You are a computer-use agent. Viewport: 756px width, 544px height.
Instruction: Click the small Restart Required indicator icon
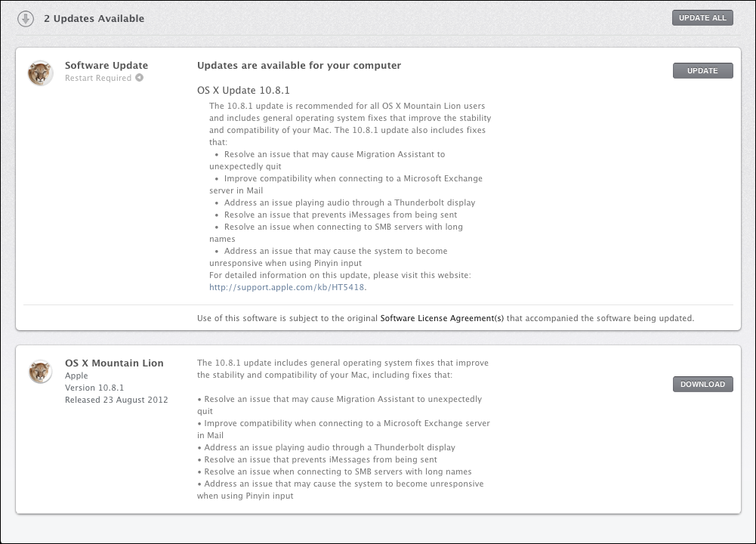tap(140, 78)
